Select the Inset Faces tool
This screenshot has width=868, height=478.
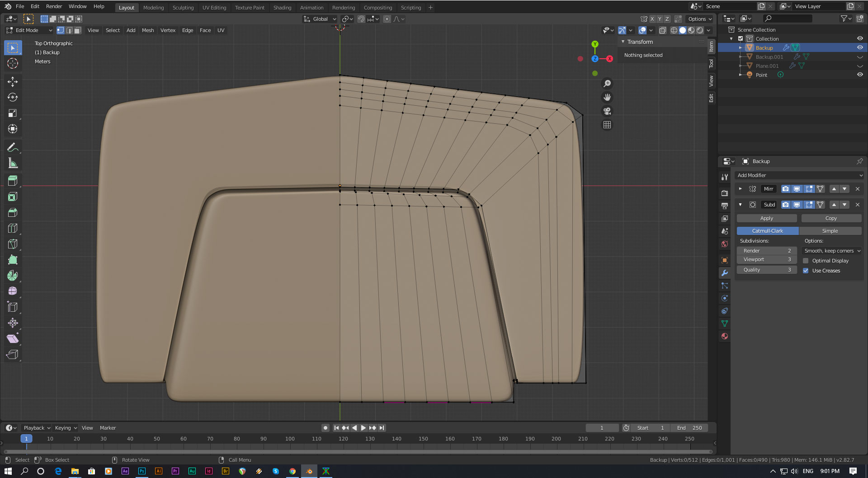coord(13,197)
